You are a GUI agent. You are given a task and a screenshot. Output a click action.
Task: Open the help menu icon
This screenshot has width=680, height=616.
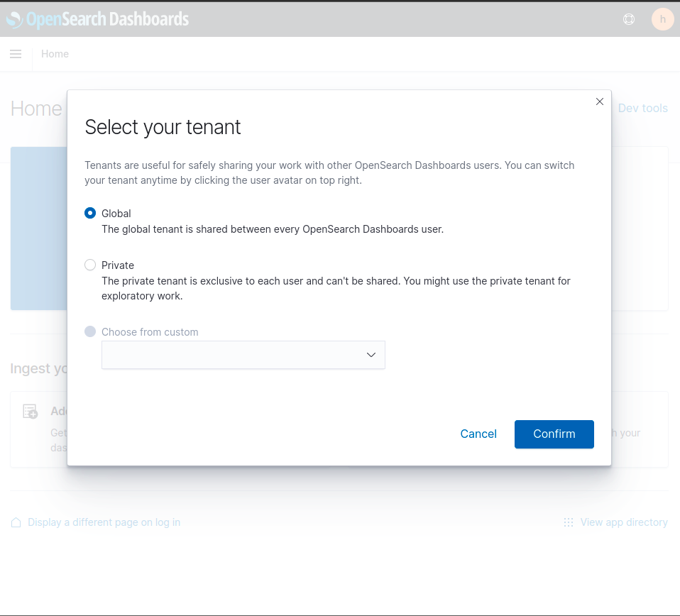pos(628,19)
